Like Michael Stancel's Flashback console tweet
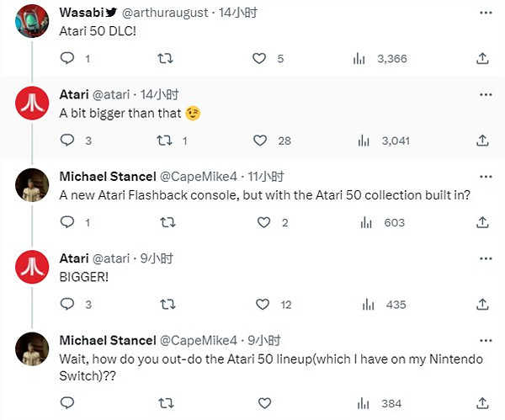 tap(262, 223)
